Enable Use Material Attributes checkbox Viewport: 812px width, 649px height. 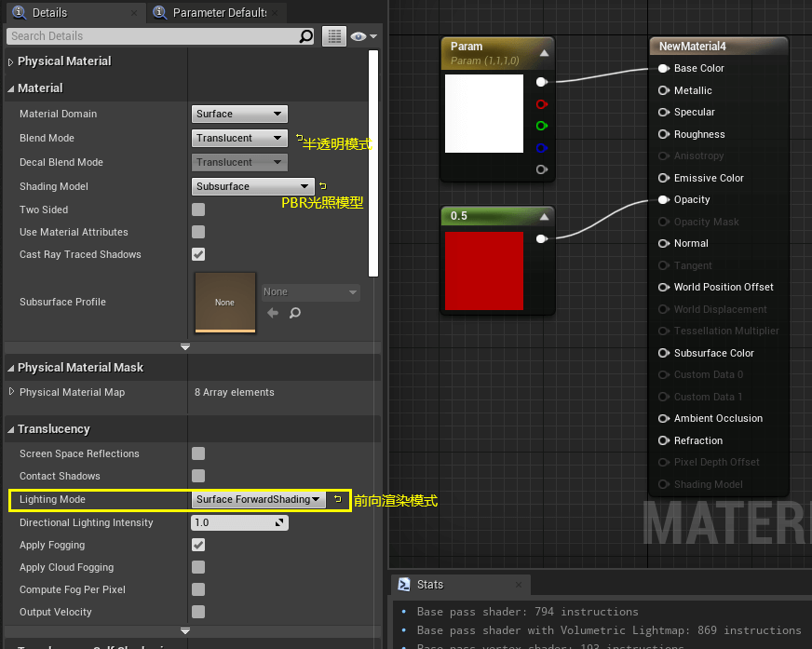point(198,232)
